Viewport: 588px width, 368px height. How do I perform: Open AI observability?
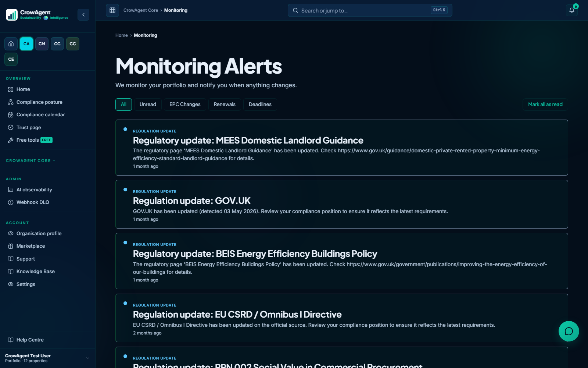48,190
